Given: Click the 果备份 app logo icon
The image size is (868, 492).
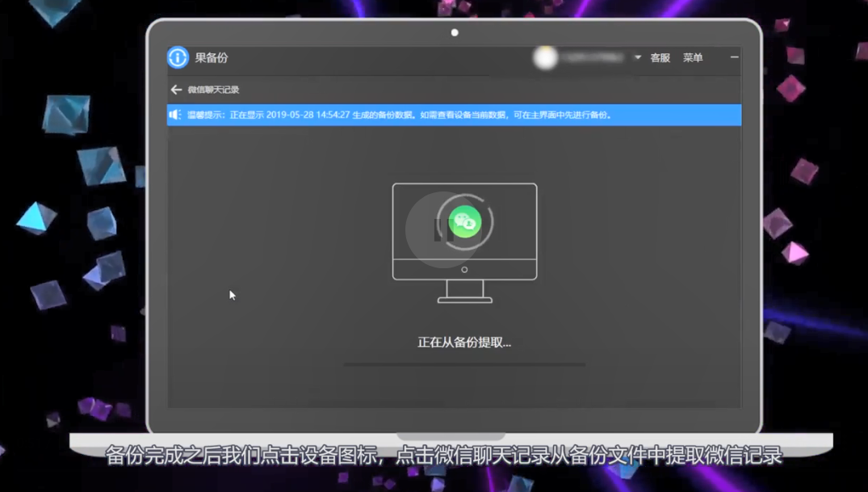Looking at the screenshot, I should pyautogui.click(x=178, y=57).
